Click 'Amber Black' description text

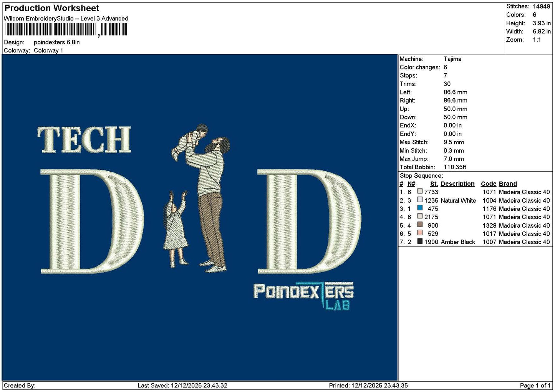tap(458, 242)
